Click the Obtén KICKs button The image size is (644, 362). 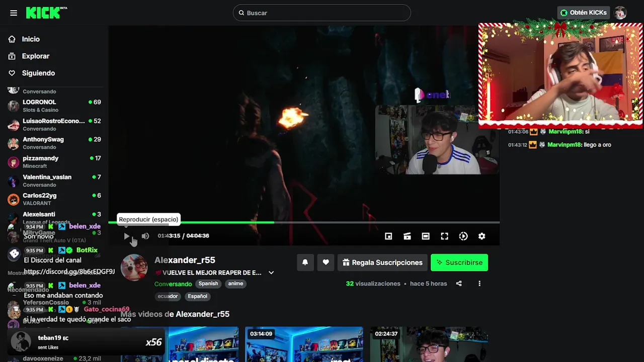[583, 13]
